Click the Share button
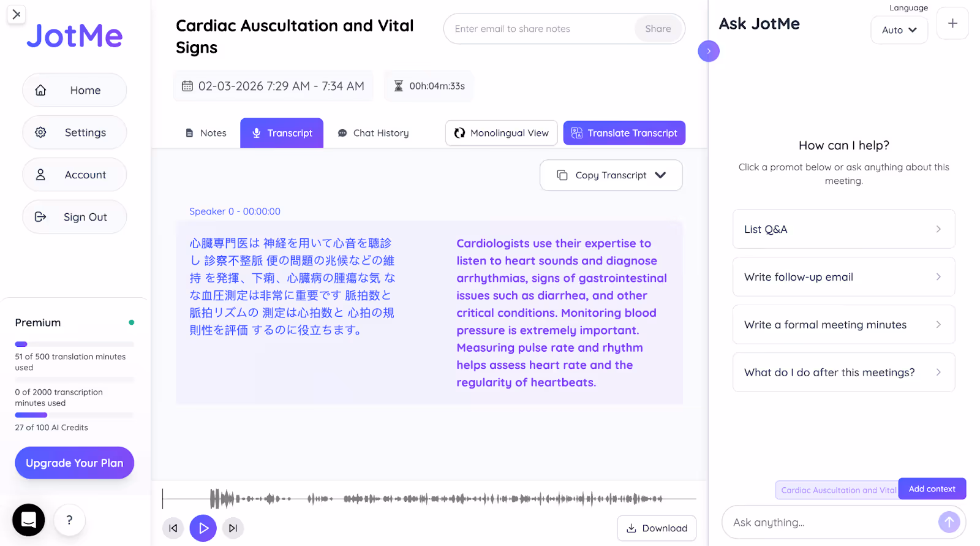This screenshot has height=546, width=980. click(658, 29)
